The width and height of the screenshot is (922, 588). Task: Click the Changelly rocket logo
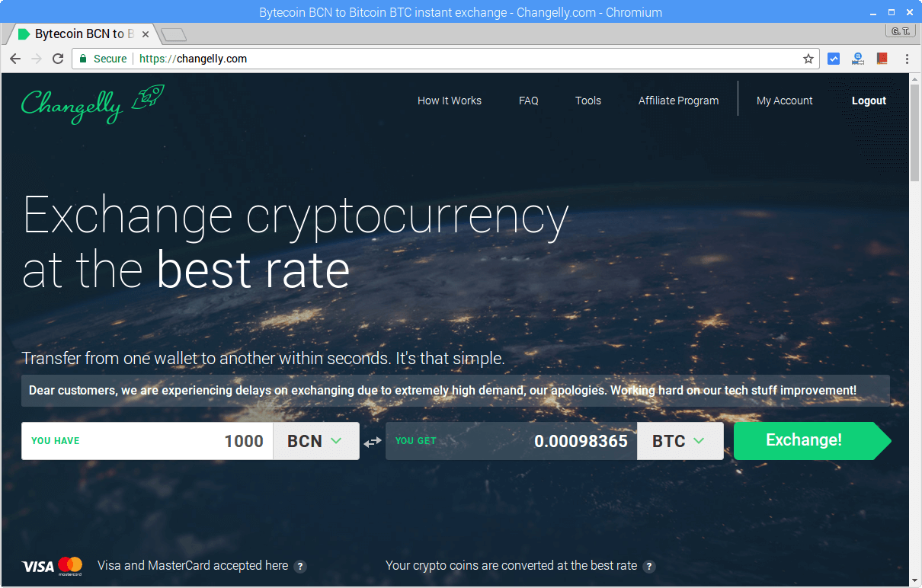(x=92, y=104)
